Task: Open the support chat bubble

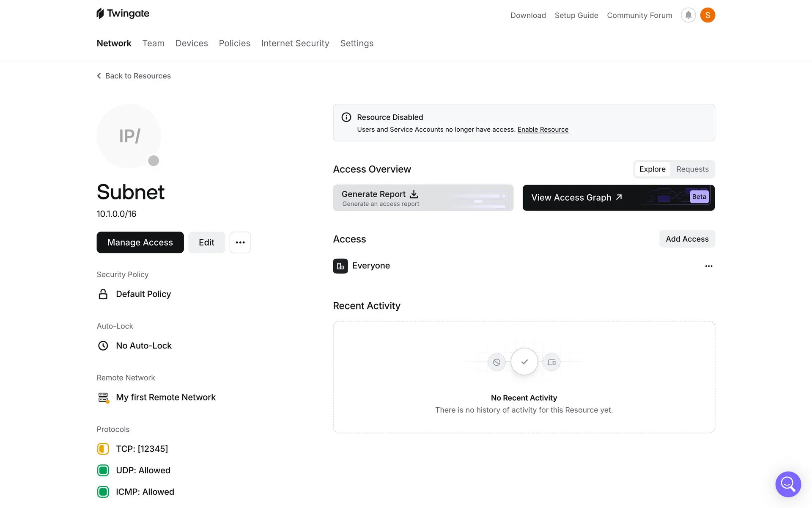Action: 788,484
